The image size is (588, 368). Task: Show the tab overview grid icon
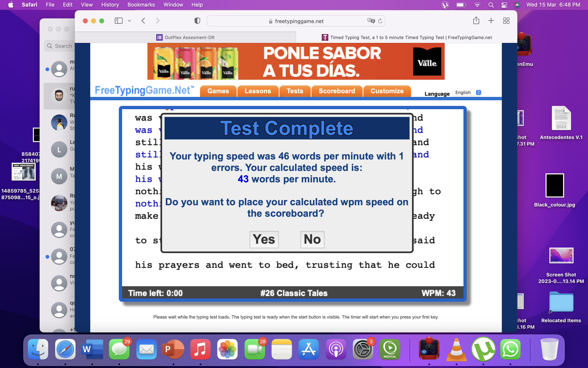506,21
